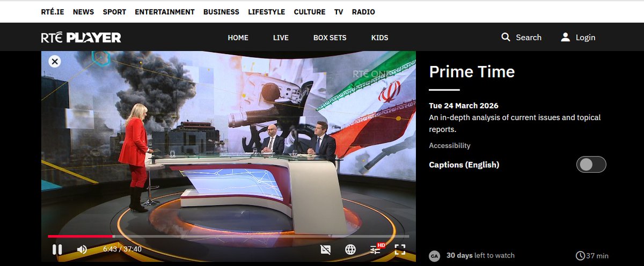Click the GA rating badge

(x=434, y=256)
